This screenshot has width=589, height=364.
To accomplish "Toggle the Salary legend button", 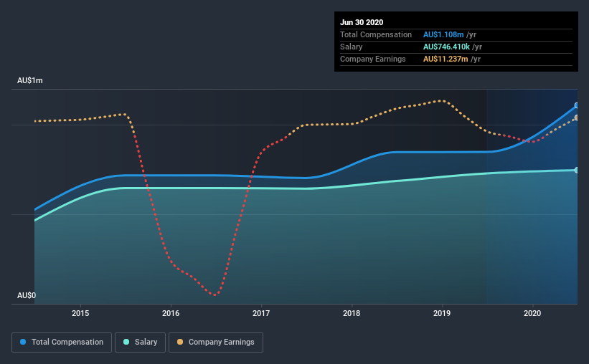I will click(x=140, y=343).
